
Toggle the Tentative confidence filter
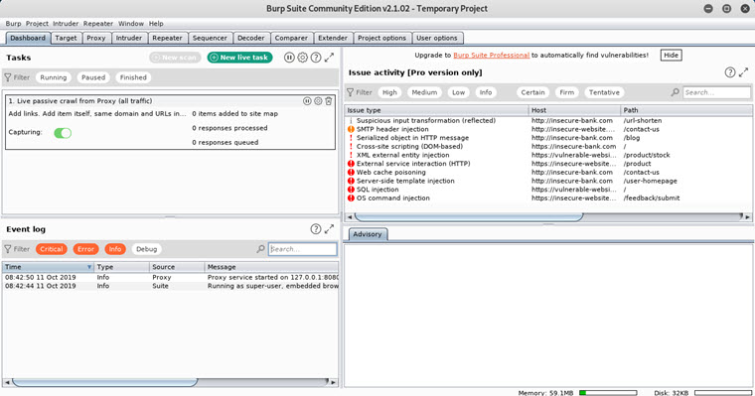(x=604, y=92)
